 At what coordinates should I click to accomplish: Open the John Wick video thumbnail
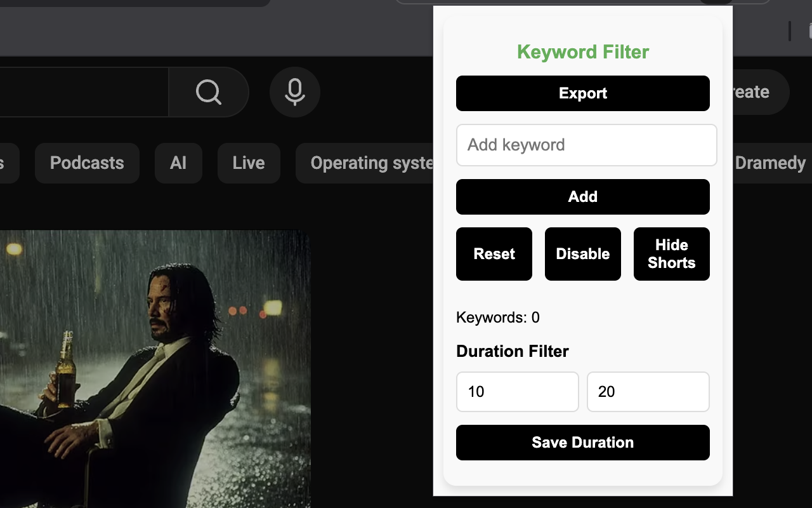click(x=155, y=368)
